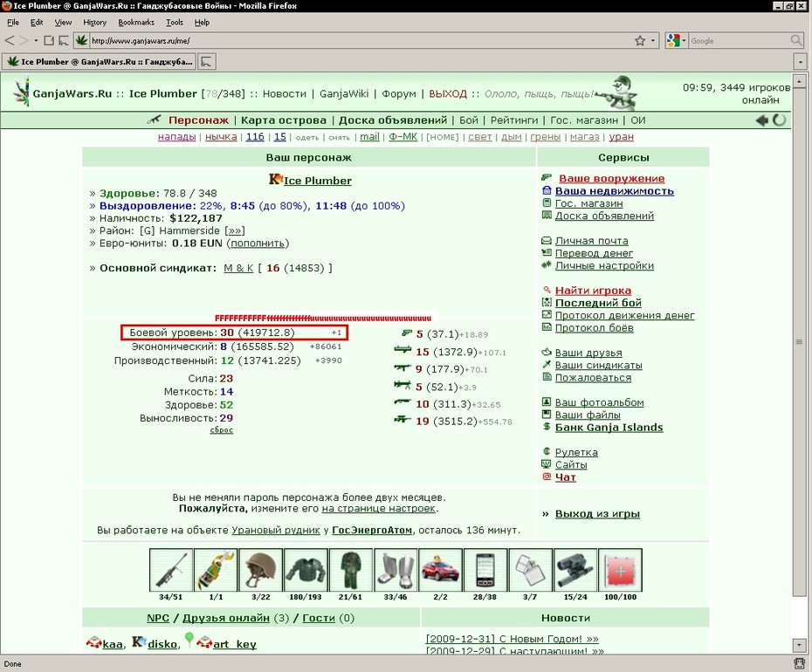Image resolution: width=812 pixels, height=672 pixels.
Task: Open the search engine dropdown next to Google icon
Action: [685, 40]
